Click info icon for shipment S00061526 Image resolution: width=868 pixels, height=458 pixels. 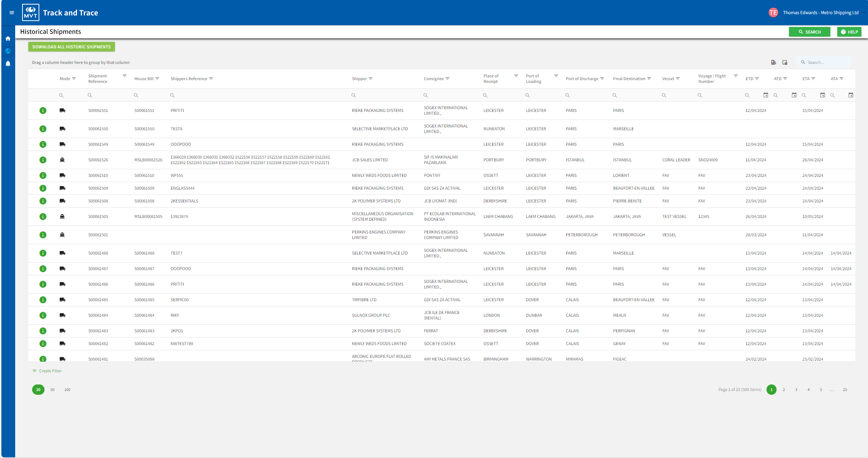pos(43,160)
